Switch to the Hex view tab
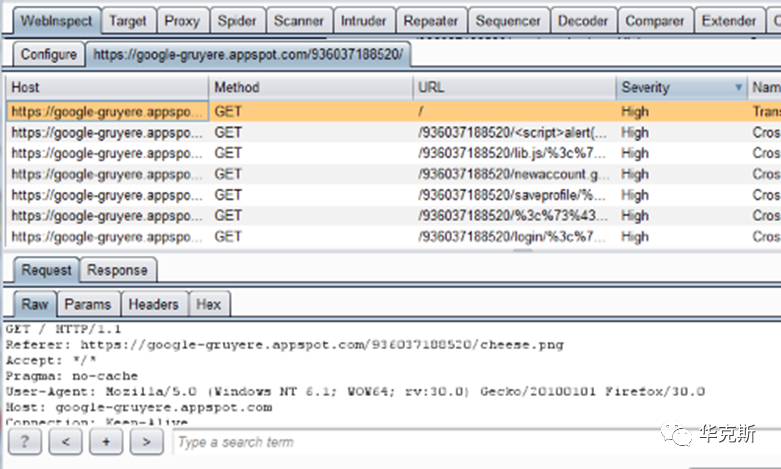The height and width of the screenshot is (469, 781). click(x=208, y=304)
